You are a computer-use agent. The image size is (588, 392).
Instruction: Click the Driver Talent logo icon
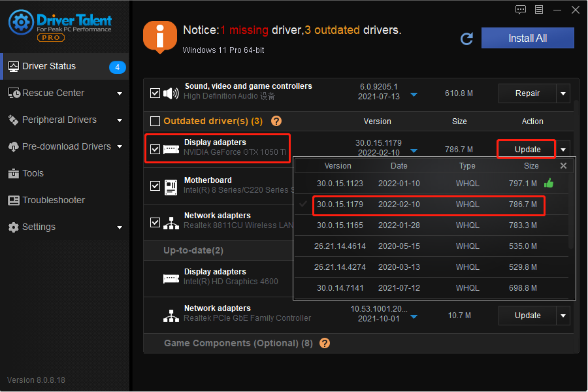(x=21, y=22)
